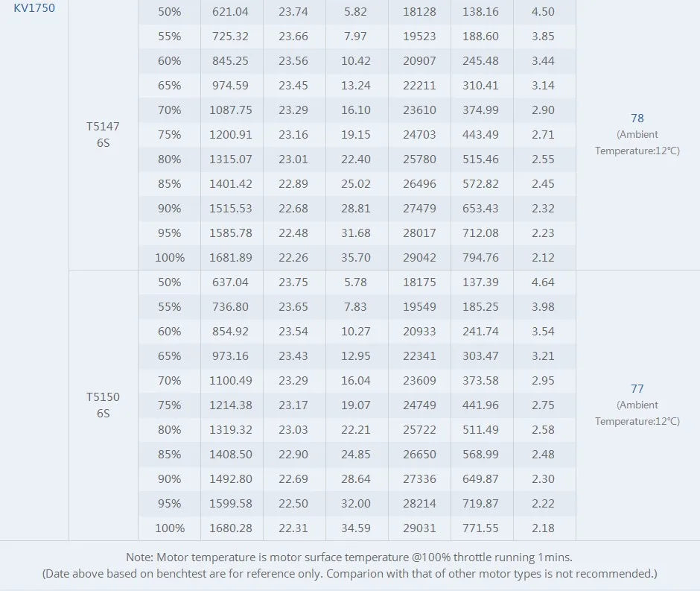Click the 794.76 power value
This screenshot has height=591, width=700.
[x=481, y=258]
